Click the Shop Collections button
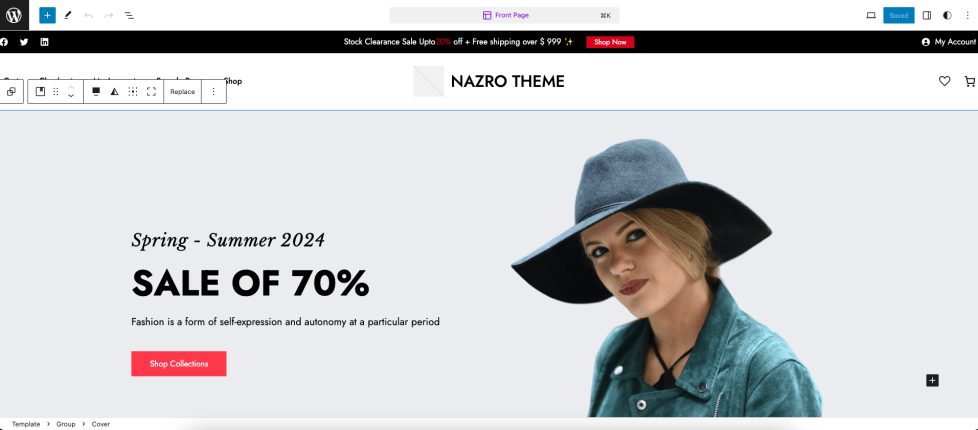 pyautogui.click(x=179, y=364)
